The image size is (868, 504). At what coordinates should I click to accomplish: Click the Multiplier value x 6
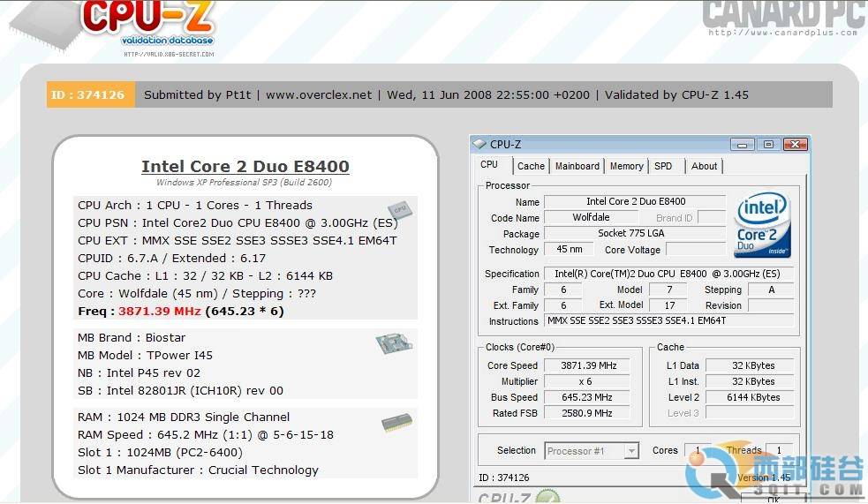[585, 381]
